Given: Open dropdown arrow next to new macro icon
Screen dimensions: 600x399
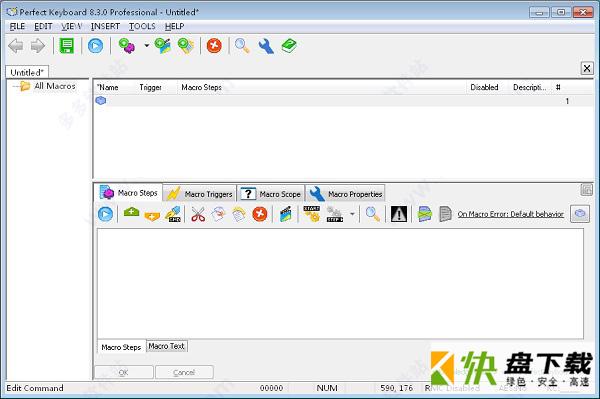Looking at the screenshot, I should (x=147, y=46).
